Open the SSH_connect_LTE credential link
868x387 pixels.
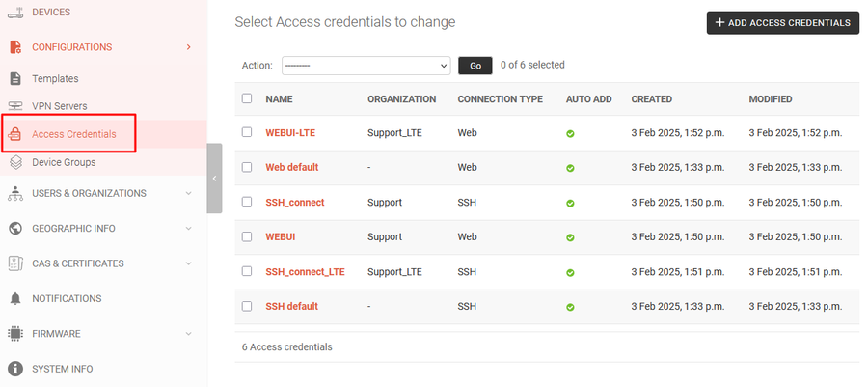click(305, 272)
